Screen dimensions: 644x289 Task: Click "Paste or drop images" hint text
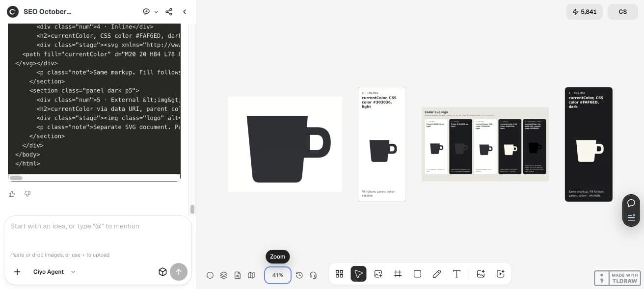pyautogui.click(x=60, y=255)
